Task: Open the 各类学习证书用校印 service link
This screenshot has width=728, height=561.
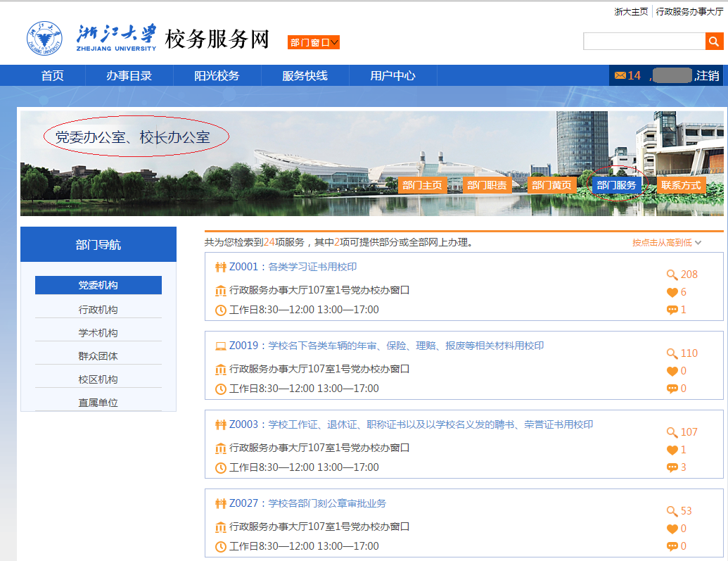Action: point(312,267)
